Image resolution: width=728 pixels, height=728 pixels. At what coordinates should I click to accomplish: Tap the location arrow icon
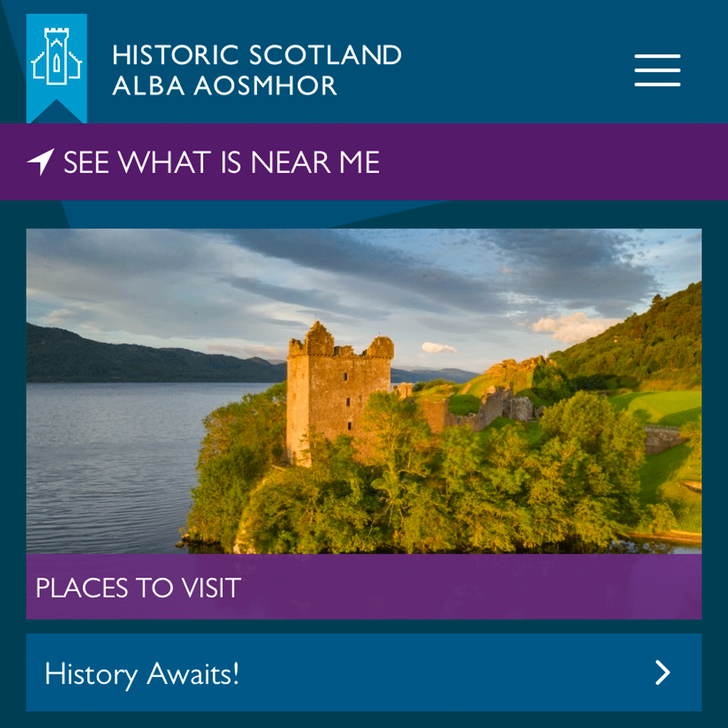[41, 162]
